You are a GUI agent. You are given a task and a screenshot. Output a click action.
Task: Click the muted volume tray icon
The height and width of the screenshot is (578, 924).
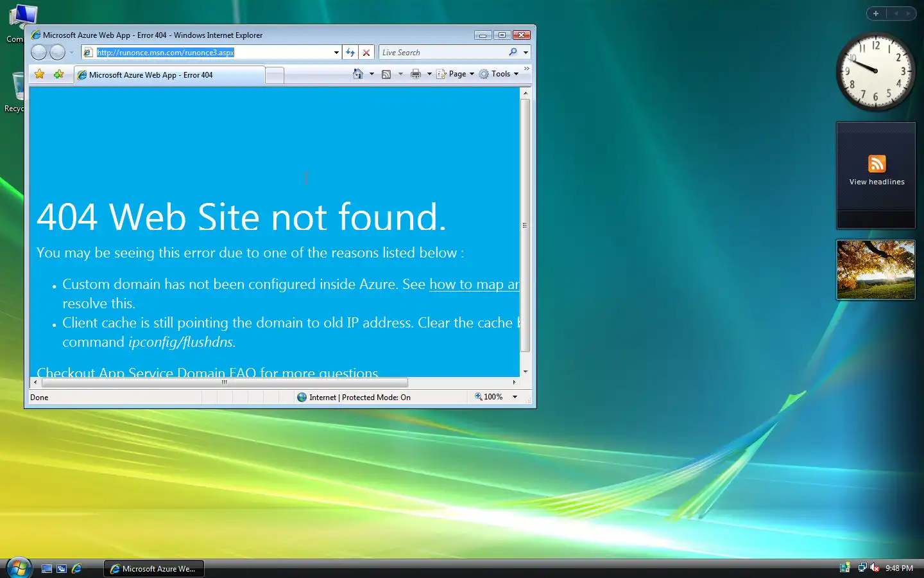(x=874, y=568)
